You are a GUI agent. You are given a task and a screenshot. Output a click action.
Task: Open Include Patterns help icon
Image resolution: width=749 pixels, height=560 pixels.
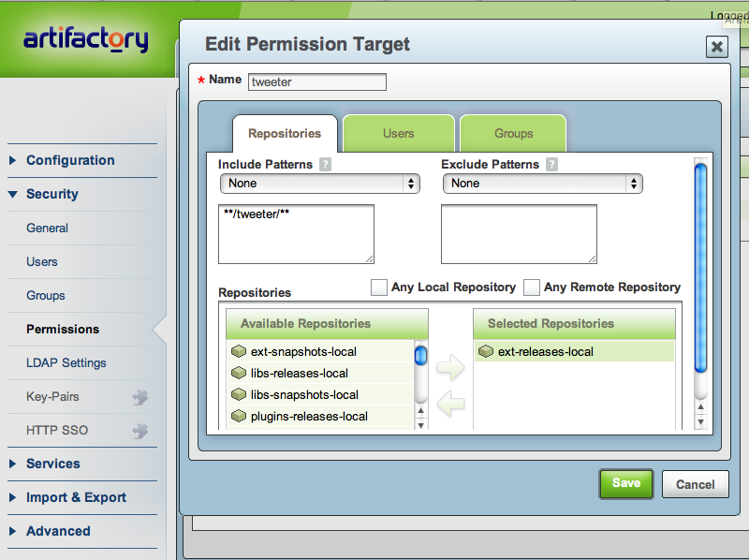click(x=325, y=165)
